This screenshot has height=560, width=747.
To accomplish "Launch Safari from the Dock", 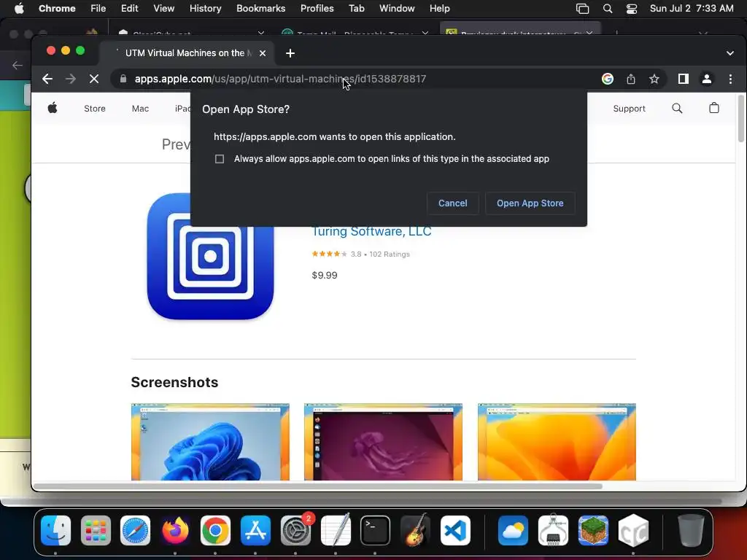I will pyautogui.click(x=135, y=530).
